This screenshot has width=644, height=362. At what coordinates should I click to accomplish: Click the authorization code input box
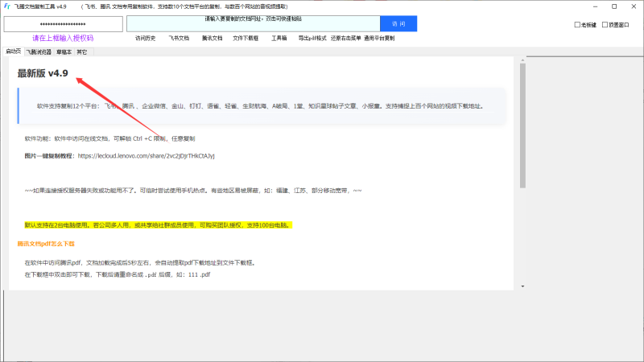point(63,24)
